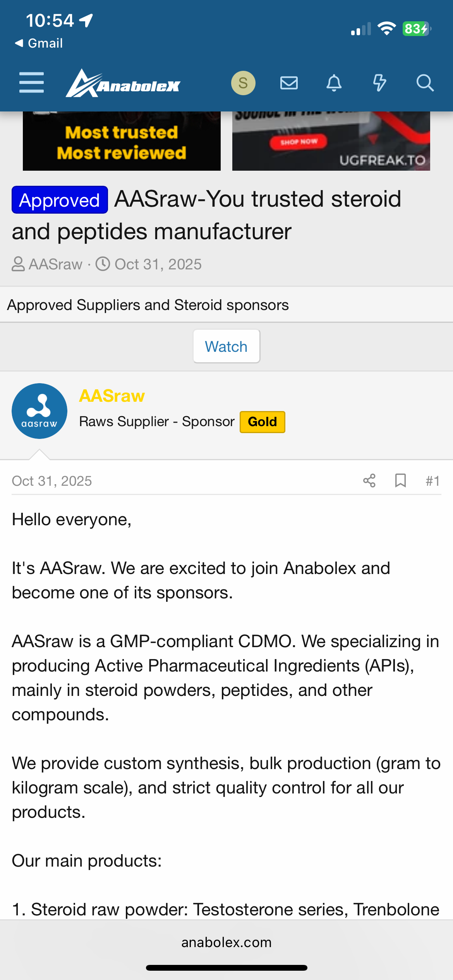Click the AASraw thread author link
Screen dimensions: 453x980
(x=55, y=264)
